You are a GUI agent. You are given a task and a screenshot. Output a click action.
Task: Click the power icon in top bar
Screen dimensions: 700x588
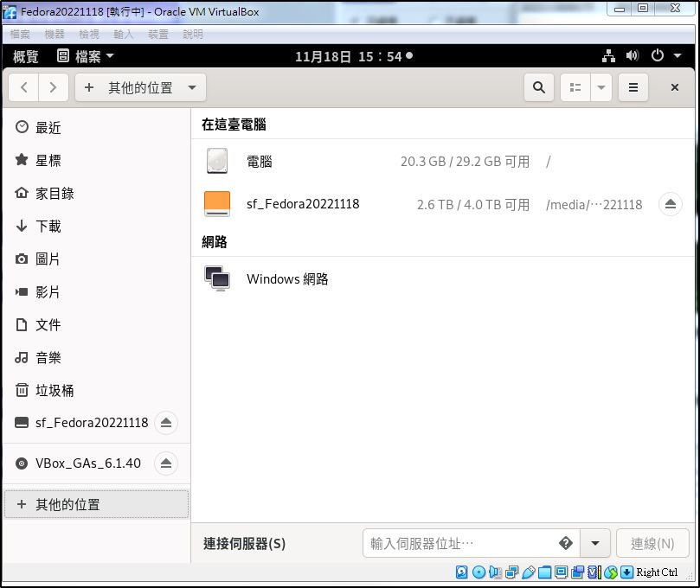point(657,55)
